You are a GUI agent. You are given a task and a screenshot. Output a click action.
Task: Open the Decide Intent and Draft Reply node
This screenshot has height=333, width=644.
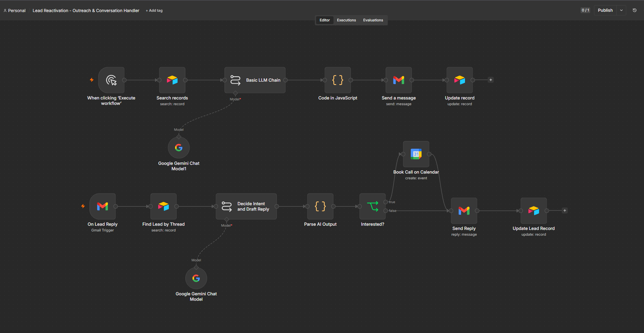(x=246, y=206)
